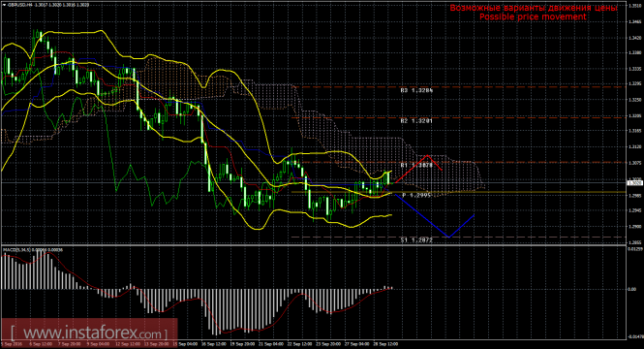Select the R3 1.3284 resistance label
The height and width of the screenshot is (349, 644).
point(416,90)
